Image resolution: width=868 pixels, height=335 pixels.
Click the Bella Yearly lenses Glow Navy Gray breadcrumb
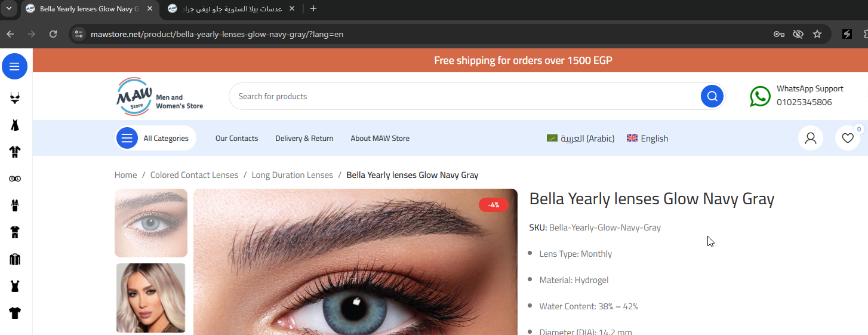click(x=413, y=175)
